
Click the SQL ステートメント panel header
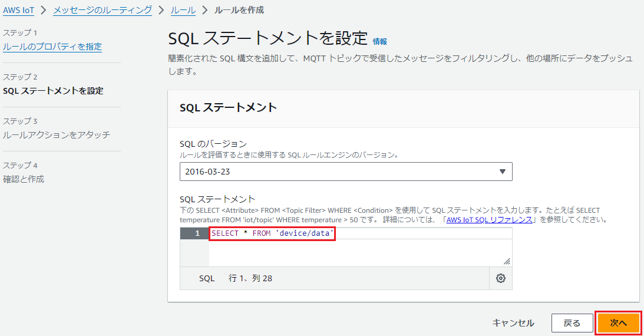click(x=229, y=108)
